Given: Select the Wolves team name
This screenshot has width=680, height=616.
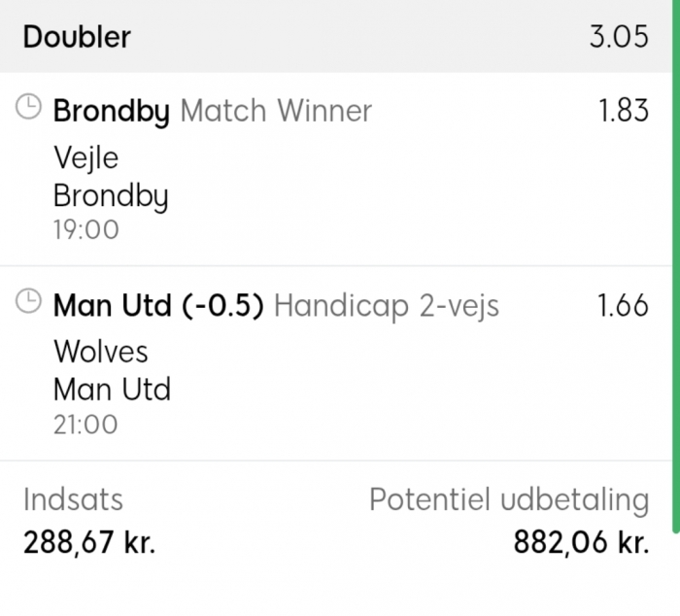Looking at the screenshot, I should click(x=101, y=351).
